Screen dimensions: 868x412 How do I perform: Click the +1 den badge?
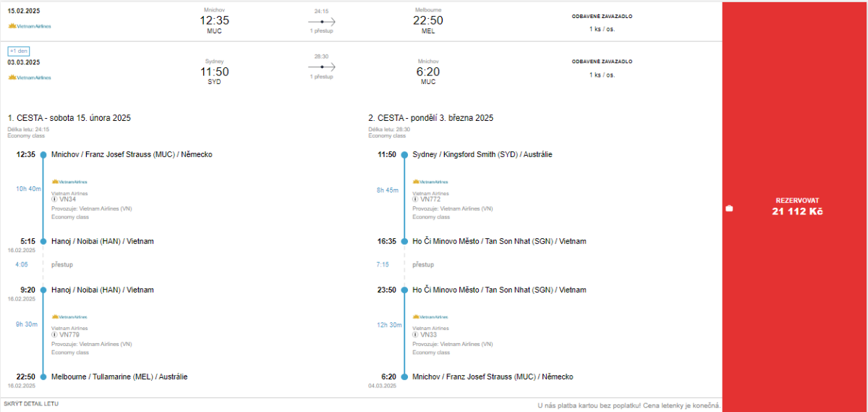coord(18,51)
